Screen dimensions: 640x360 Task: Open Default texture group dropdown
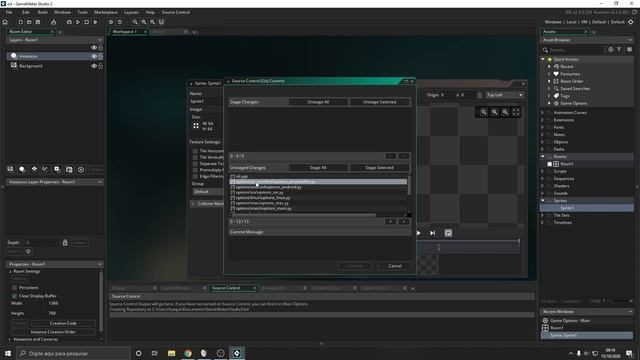[x=207, y=191]
